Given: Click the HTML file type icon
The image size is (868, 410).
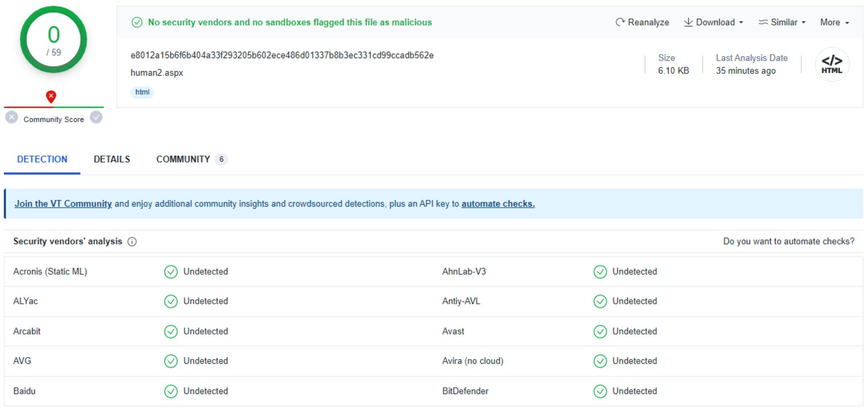Looking at the screenshot, I should pos(831,64).
